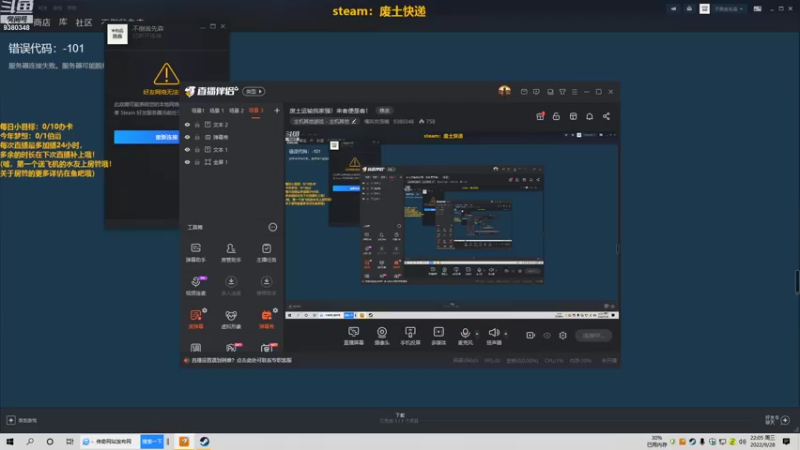Switch to 场景 2 scene tab

[x=236, y=111]
